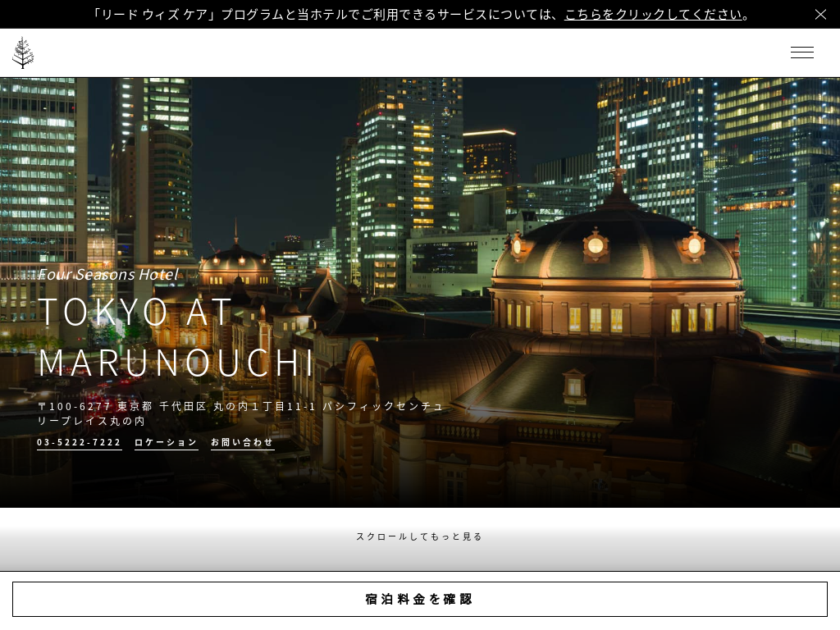Viewport: 840px width, 630px height.
Task: Open the お問い合わせ contact link
Action: pos(242,442)
